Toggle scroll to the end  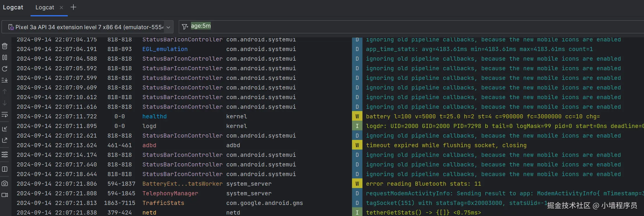tap(5, 80)
